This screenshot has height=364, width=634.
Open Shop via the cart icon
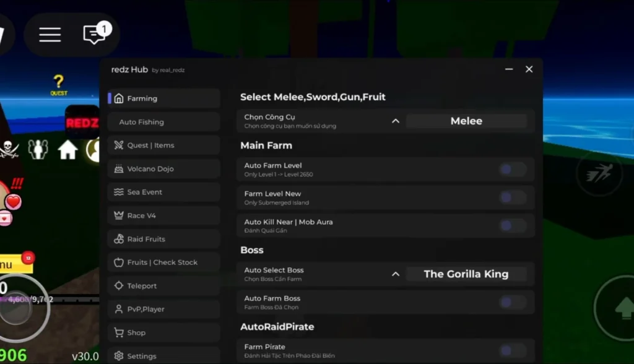click(118, 332)
